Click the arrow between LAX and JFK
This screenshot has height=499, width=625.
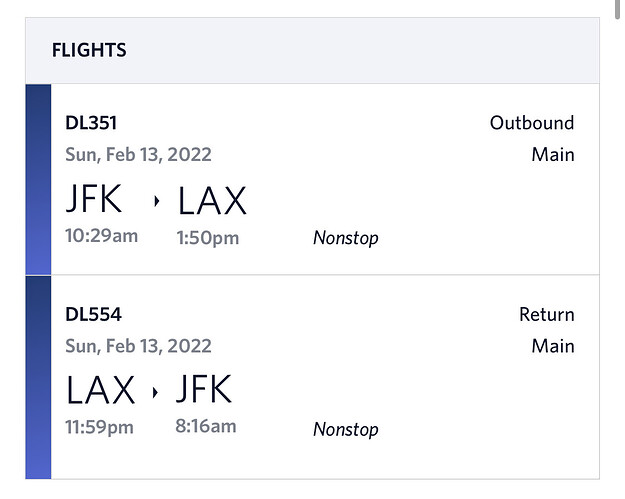(155, 392)
